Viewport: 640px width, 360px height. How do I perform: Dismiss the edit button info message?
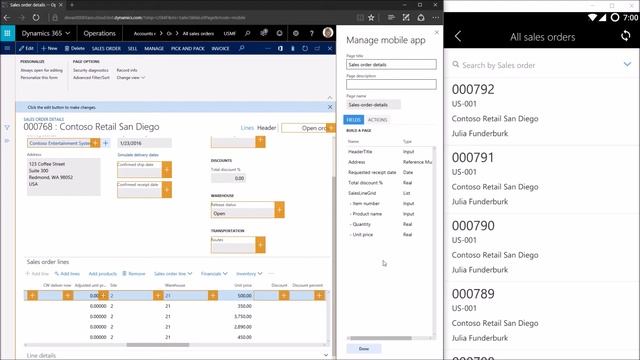pos(330,107)
